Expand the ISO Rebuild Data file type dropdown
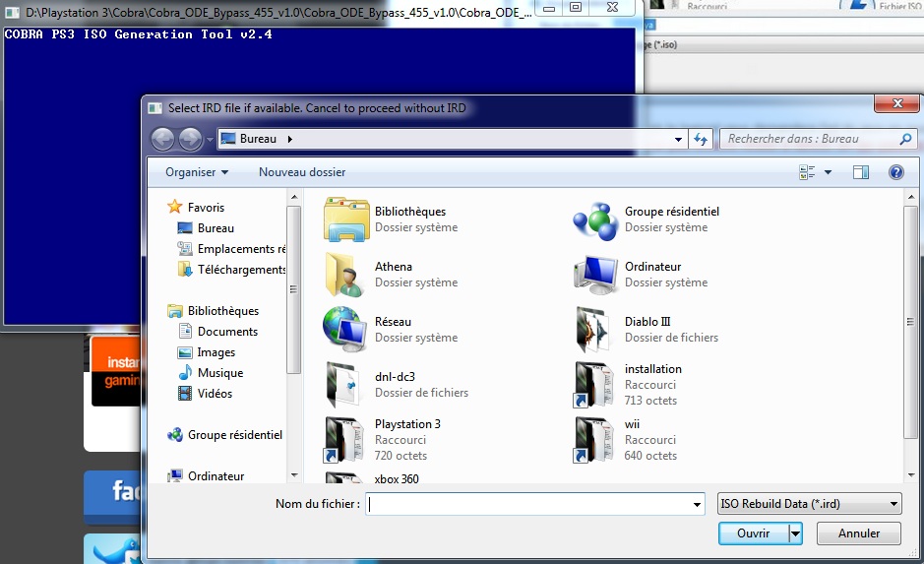Screen dimensions: 924x564 (809, 505)
